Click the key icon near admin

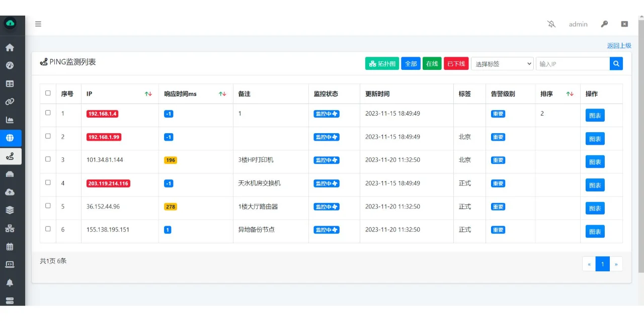[x=604, y=24]
